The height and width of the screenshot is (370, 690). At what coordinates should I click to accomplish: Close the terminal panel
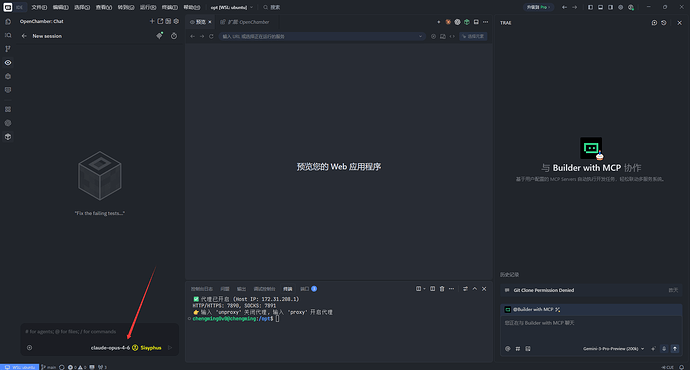[484, 289]
